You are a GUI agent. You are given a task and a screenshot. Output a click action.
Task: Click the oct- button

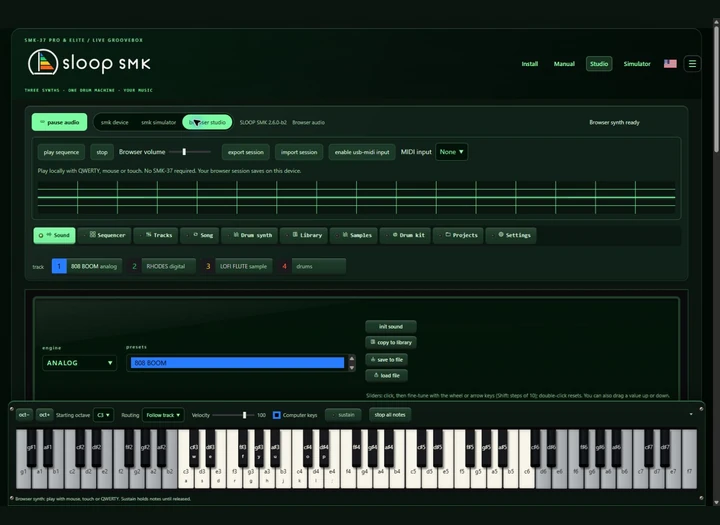coord(24,415)
